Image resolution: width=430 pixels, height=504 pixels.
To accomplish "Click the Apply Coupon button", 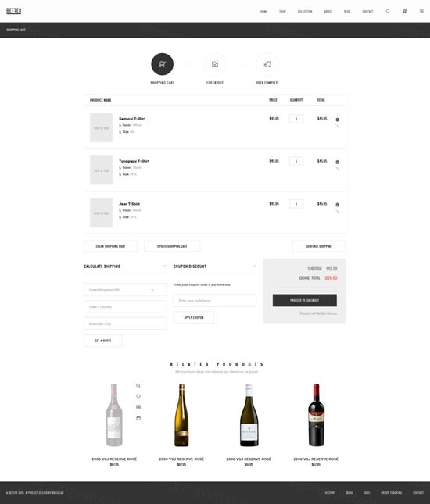I will click(x=194, y=317).
